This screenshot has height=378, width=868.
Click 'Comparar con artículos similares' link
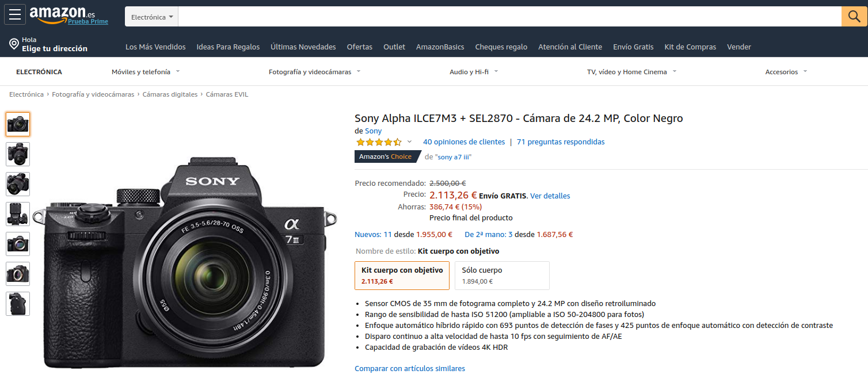click(409, 369)
